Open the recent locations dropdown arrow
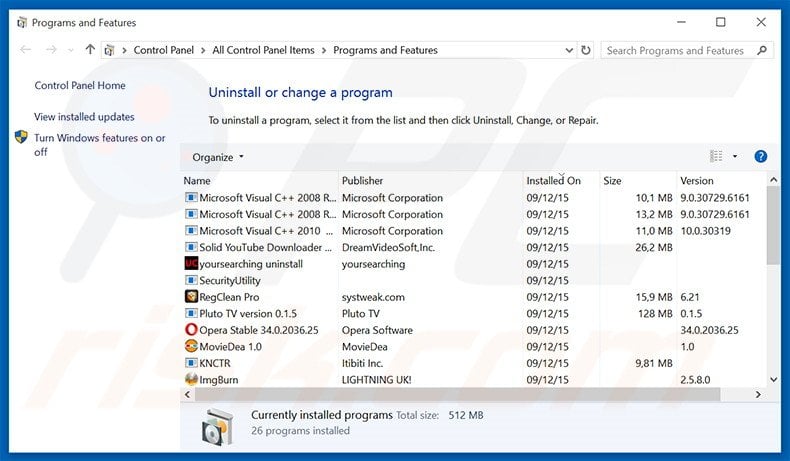The image size is (790, 461). [71, 50]
